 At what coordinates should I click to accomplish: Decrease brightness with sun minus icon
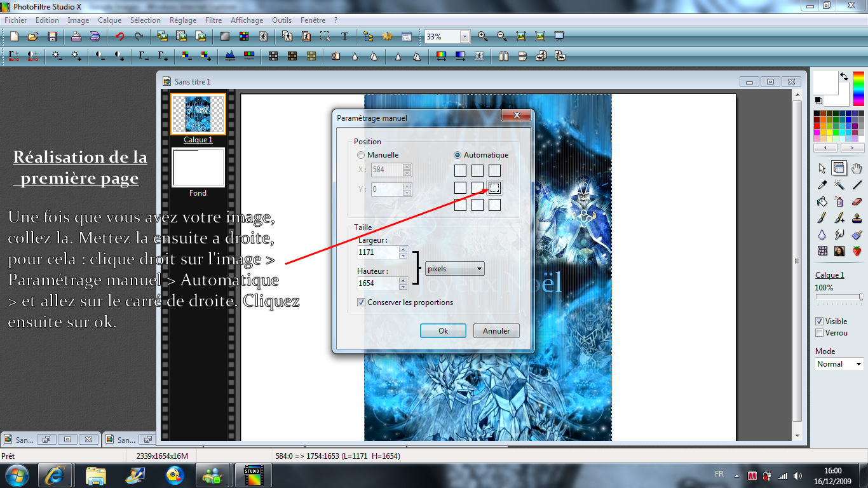click(x=57, y=56)
